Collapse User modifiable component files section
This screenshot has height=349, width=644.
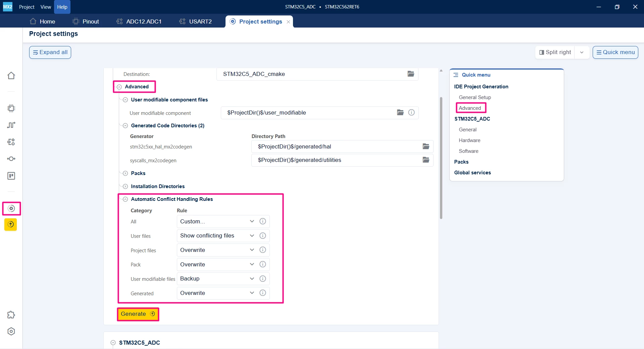pyautogui.click(x=125, y=100)
